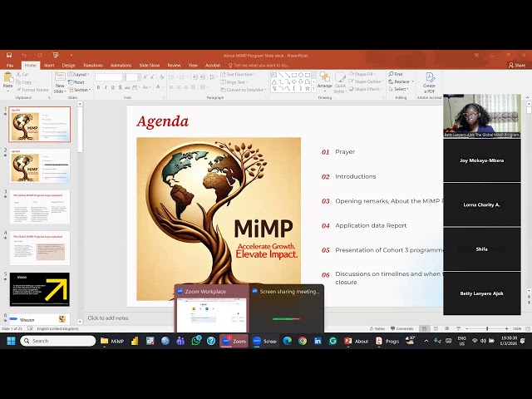Image resolution: width=532 pixels, height=399 pixels.
Task: Copy the selection
Action: [x=24, y=82]
